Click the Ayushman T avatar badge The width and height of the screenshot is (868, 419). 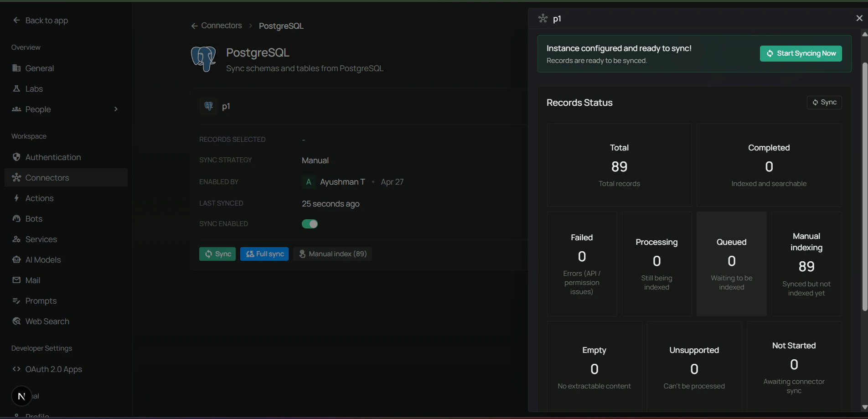pyautogui.click(x=308, y=182)
